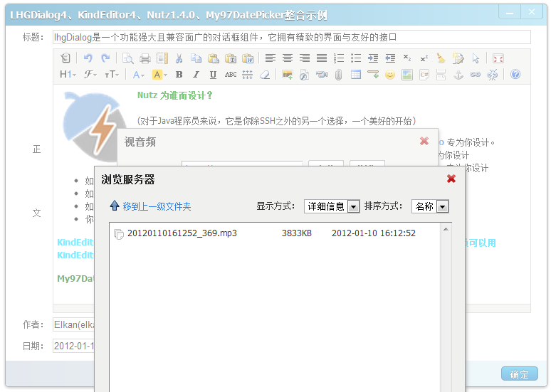
Task: Click the Insert Flash icon
Action: [304, 74]
